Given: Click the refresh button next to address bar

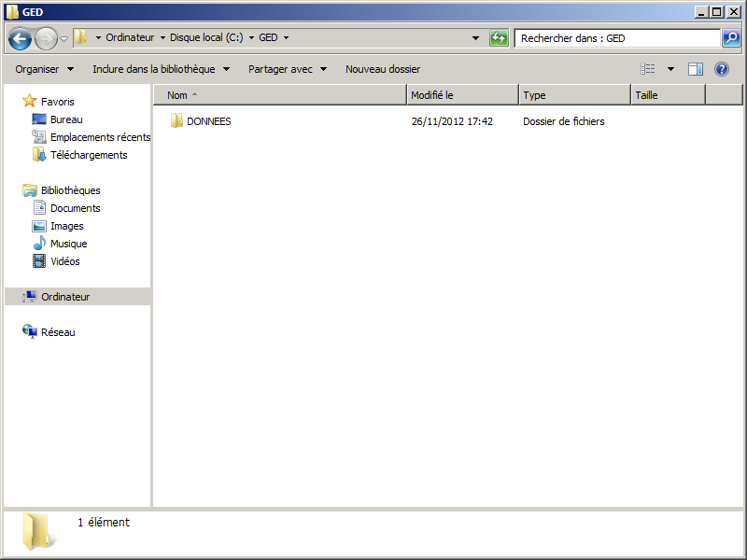Looking at the screenshot, I should pos(500,38).
